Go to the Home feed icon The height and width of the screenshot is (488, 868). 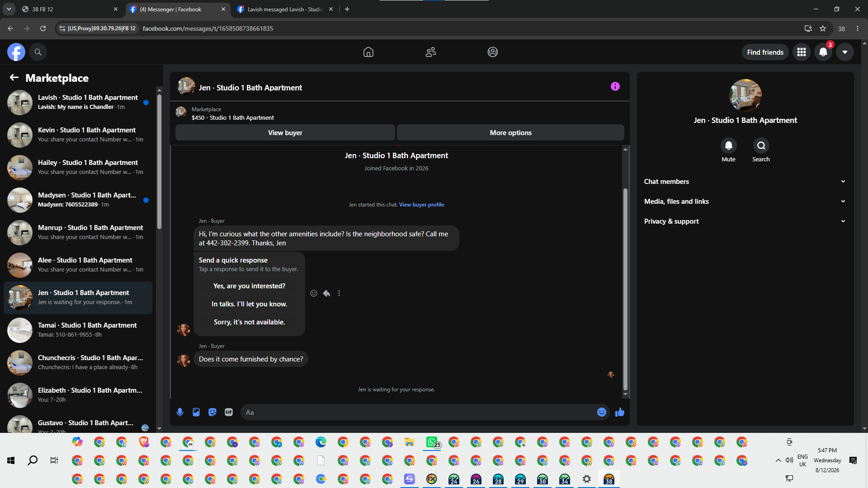click(368, 52)
